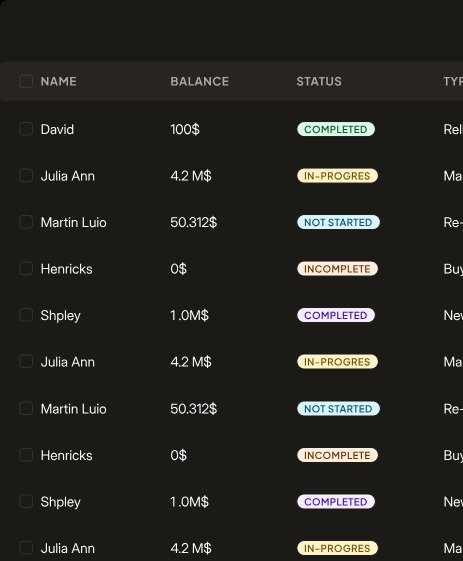463x561 pixels.
Task: Check the select-all checkbox beside NAME header
Action: coord(26,81)
